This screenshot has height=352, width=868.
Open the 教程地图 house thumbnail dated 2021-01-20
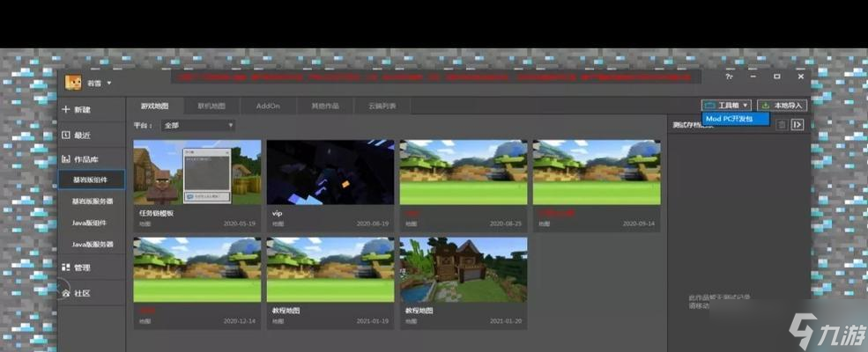464,269
